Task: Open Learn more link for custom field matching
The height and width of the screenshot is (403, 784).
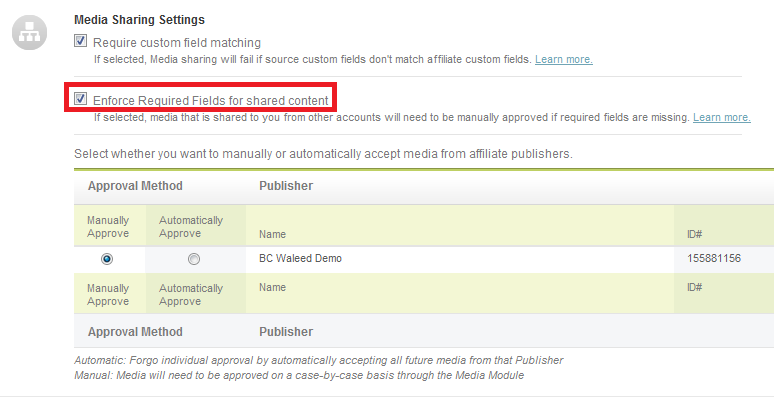Action: (564, 60)
